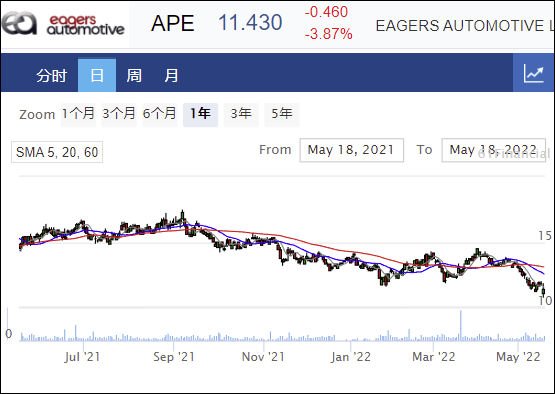The height and width of the screenshot is (394, 555).
Task: Click the APE ticker symbol
Action: click(173, 23)
